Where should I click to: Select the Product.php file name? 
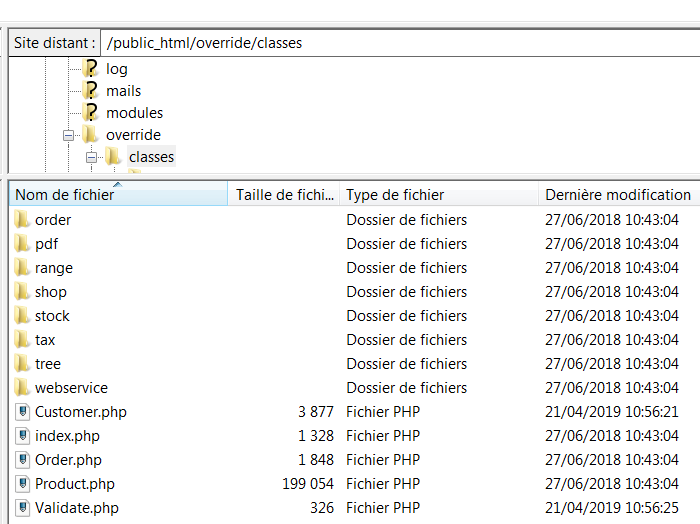point(75,484)
